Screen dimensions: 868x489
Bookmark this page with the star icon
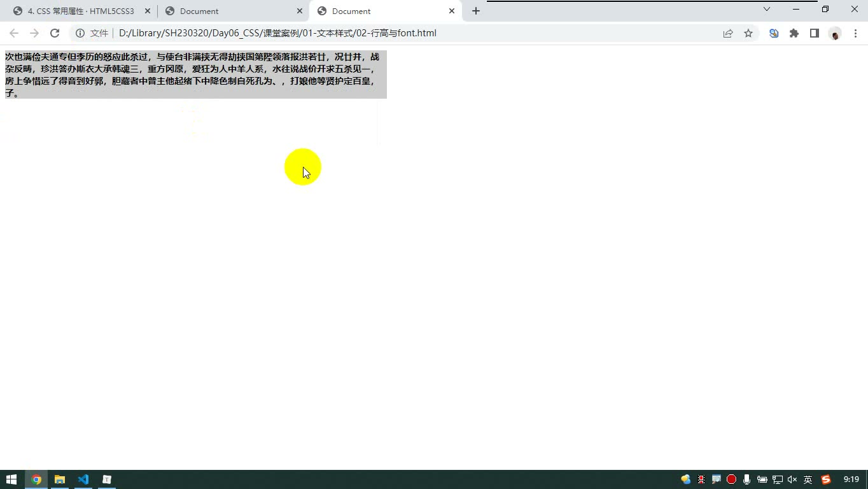pyautogui.click(x=748, y=33)
